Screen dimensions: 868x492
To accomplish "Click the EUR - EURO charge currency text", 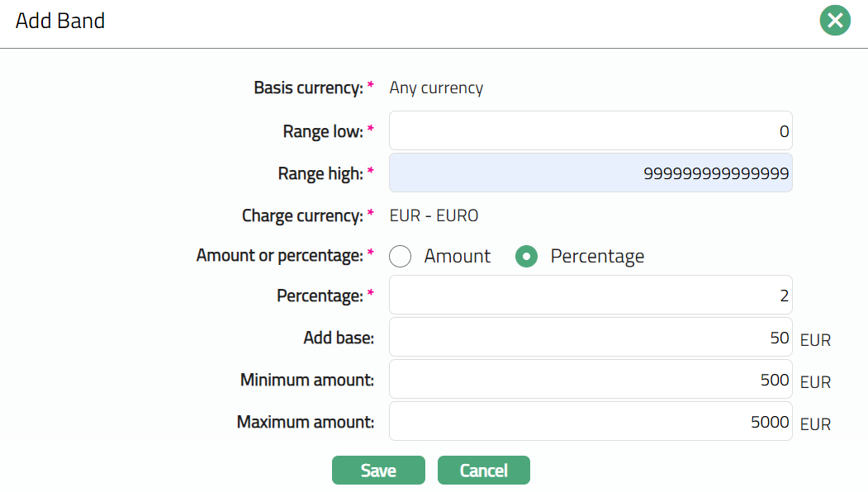I will (434, 216).
